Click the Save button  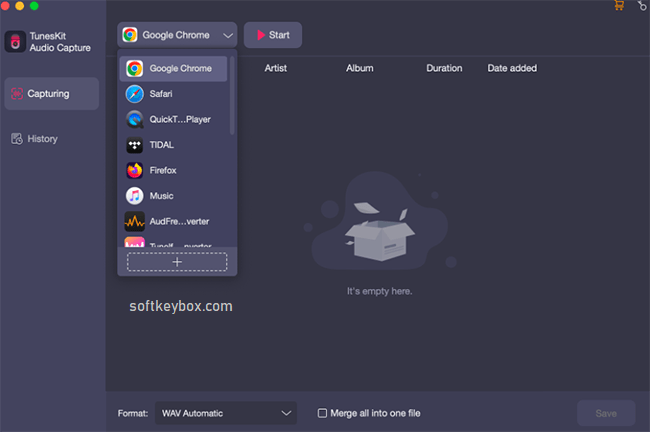(606, 413)
